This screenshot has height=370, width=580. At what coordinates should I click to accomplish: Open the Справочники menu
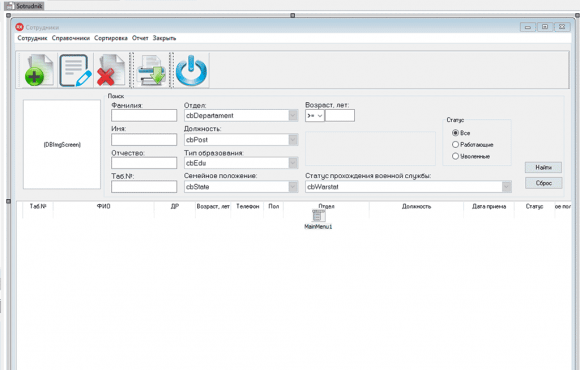click(x=71, y=38)
